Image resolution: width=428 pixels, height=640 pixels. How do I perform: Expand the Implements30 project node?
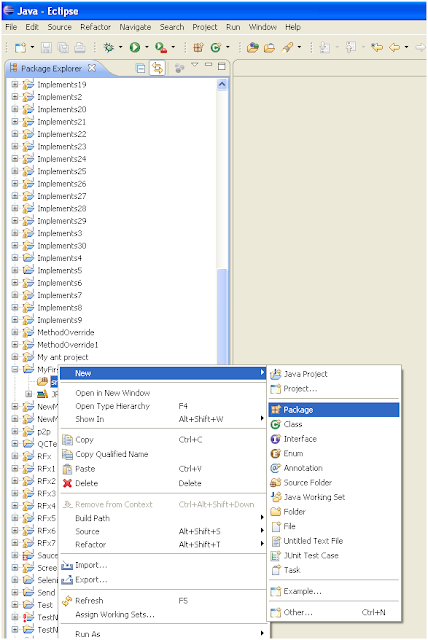pyautogui.click(x=15, y=246)
